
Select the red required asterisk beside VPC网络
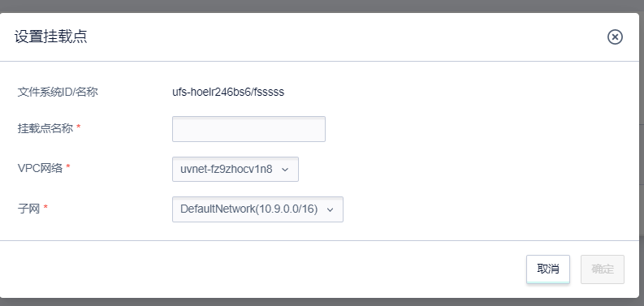(x=68, y=166)
